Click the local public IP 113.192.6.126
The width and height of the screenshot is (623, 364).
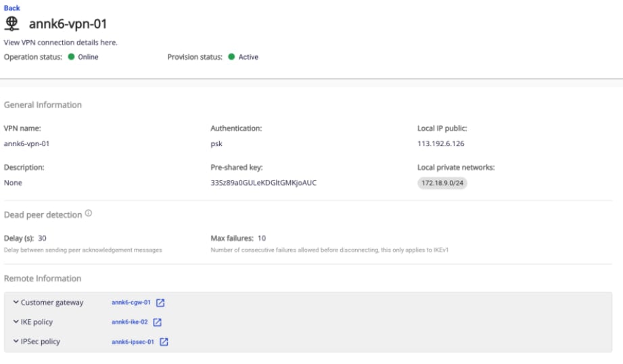pos(441,143)
